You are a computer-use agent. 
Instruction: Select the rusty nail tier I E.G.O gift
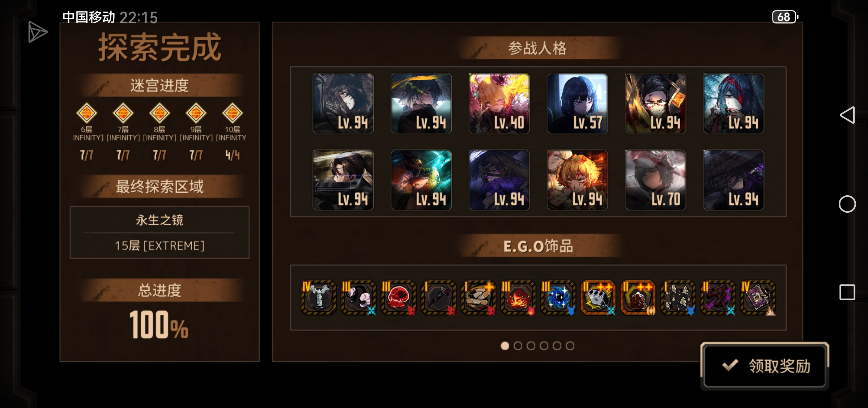[438, 297]
